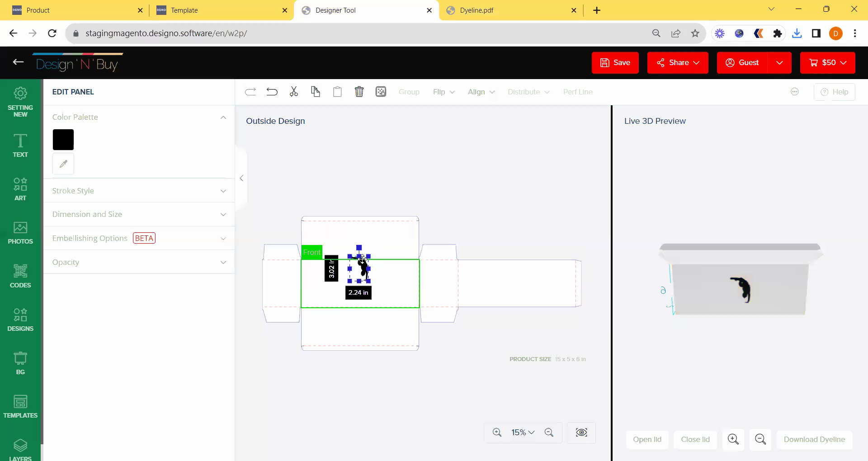
Task: Click the trash delete icon in toolbar
Action: (x=359, y=92)
